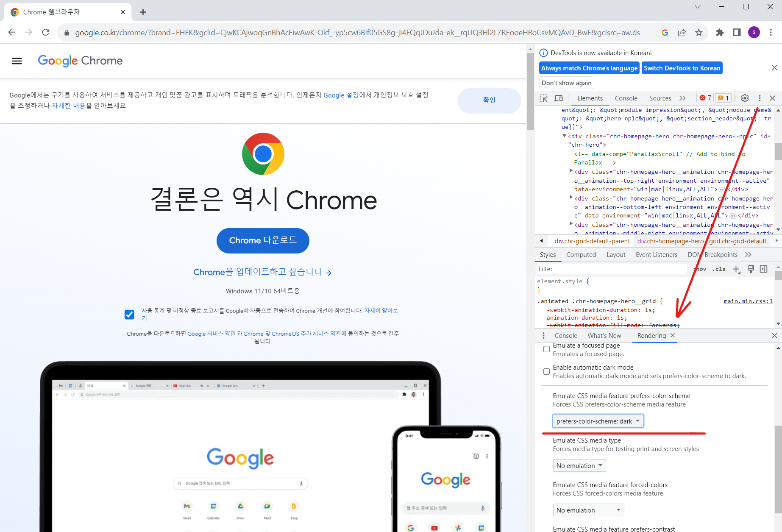The width and height of the screenshot is (782, 532).
Task: Open DevTools settings gear
Action: (x=745, y=98)
